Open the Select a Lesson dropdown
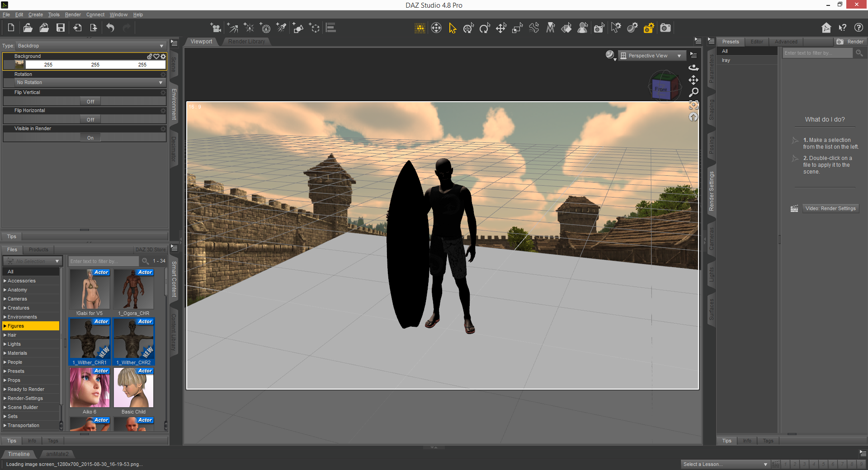 (x=725, y=464)
